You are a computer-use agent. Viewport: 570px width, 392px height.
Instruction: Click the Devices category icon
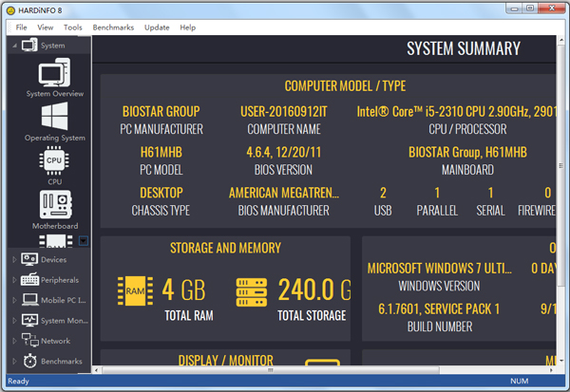tap(30, 259)
